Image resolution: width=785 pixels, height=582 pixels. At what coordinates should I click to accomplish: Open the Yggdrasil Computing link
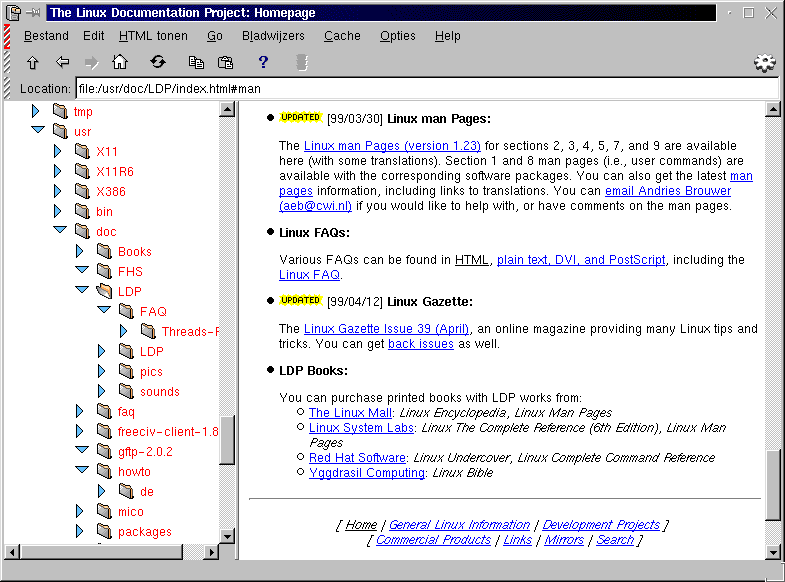(x=366, y=473)
